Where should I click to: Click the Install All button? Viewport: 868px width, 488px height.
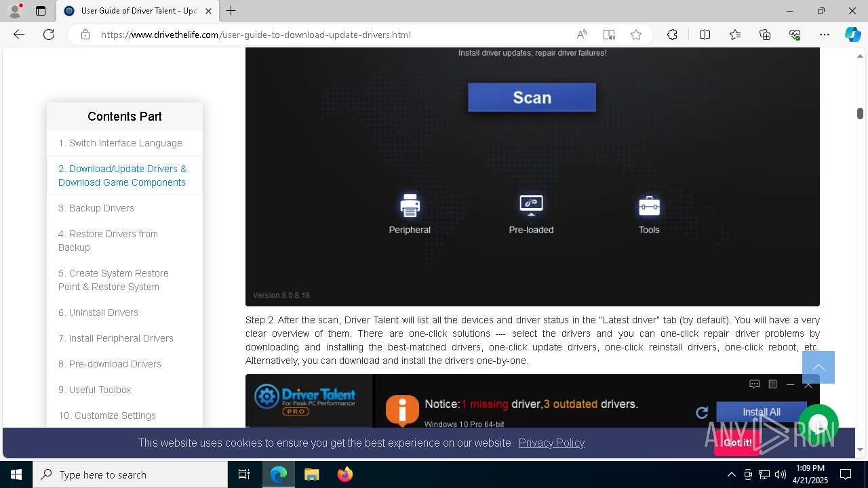[761, 412]
